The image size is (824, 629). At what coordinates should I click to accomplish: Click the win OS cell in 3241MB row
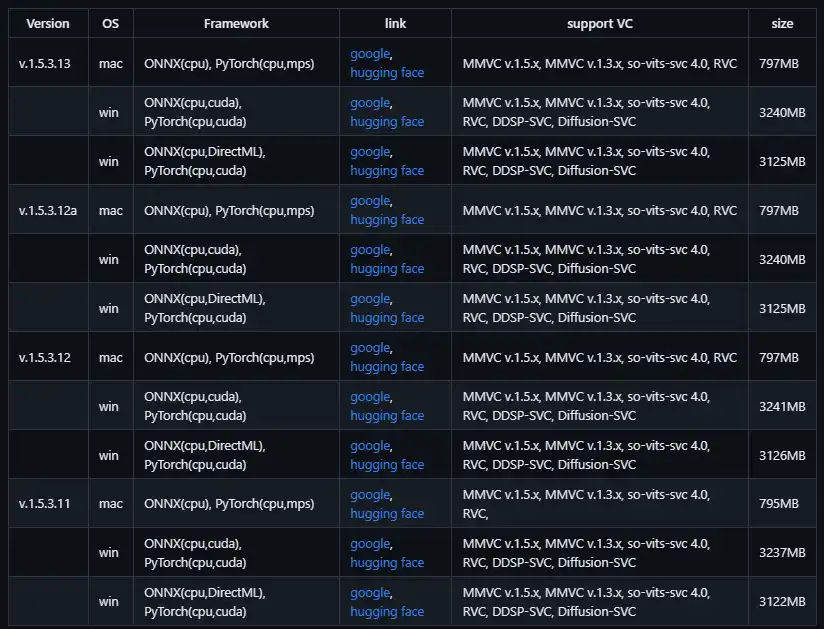pyautogui.click(x=109, y=407)
